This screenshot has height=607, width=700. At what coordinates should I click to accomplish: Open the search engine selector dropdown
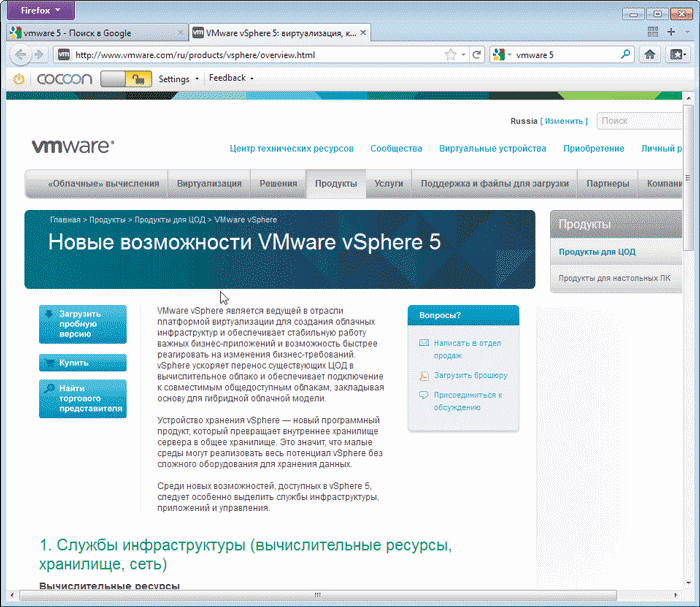[501, 55]
